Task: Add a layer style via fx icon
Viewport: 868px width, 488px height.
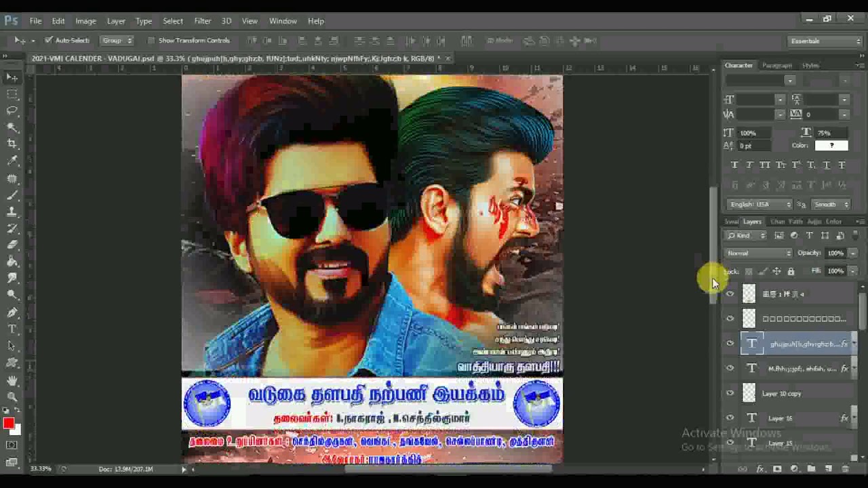Action: pos(760,469)
